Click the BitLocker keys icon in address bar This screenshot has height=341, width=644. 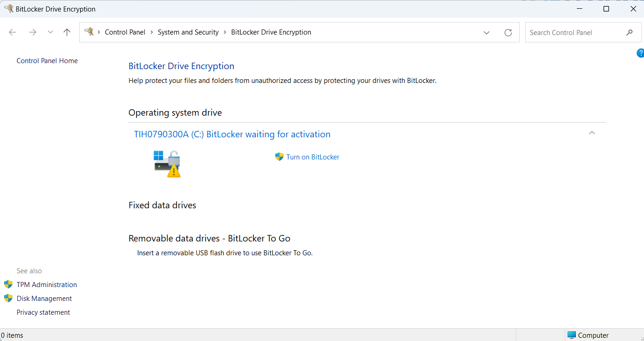click(89, 32)
